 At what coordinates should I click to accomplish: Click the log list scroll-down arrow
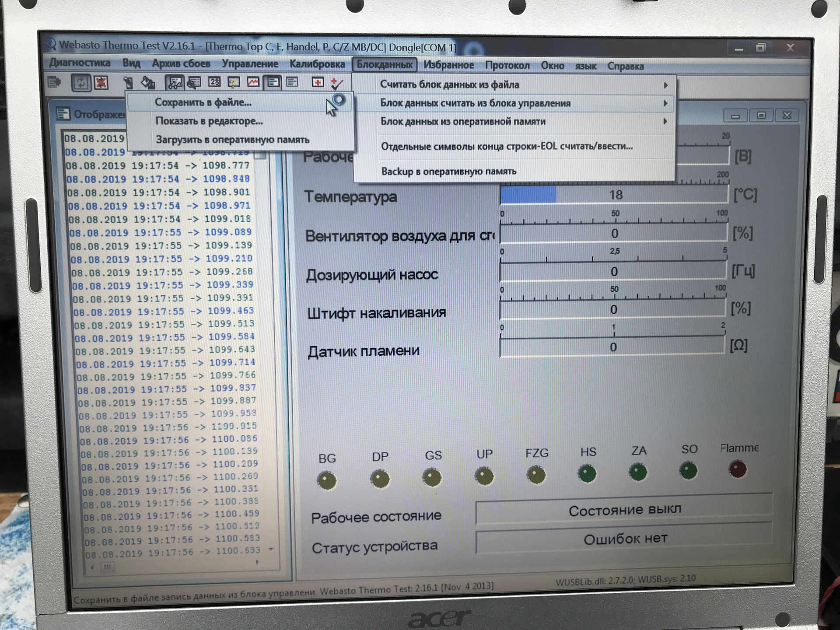[271, 549]
